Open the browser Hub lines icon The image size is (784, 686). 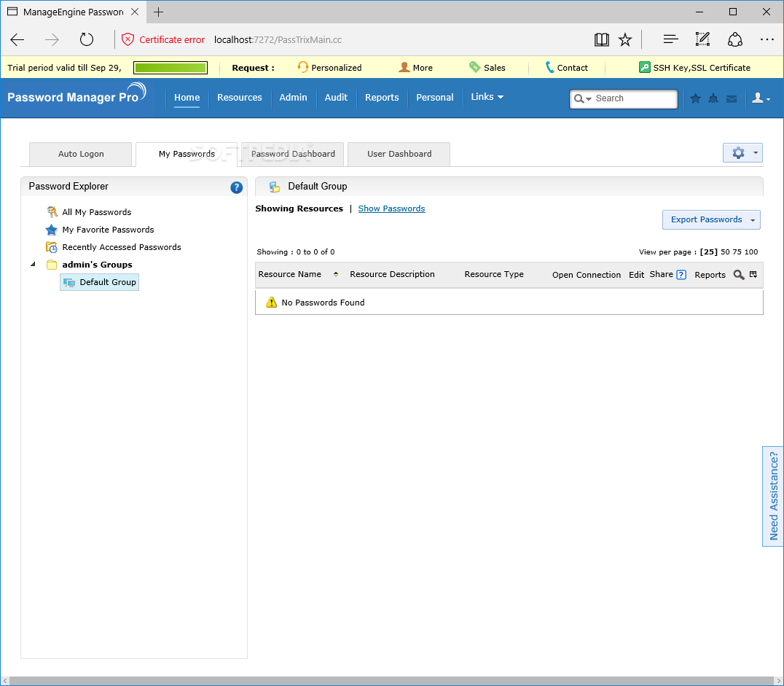tap(670, 39)
